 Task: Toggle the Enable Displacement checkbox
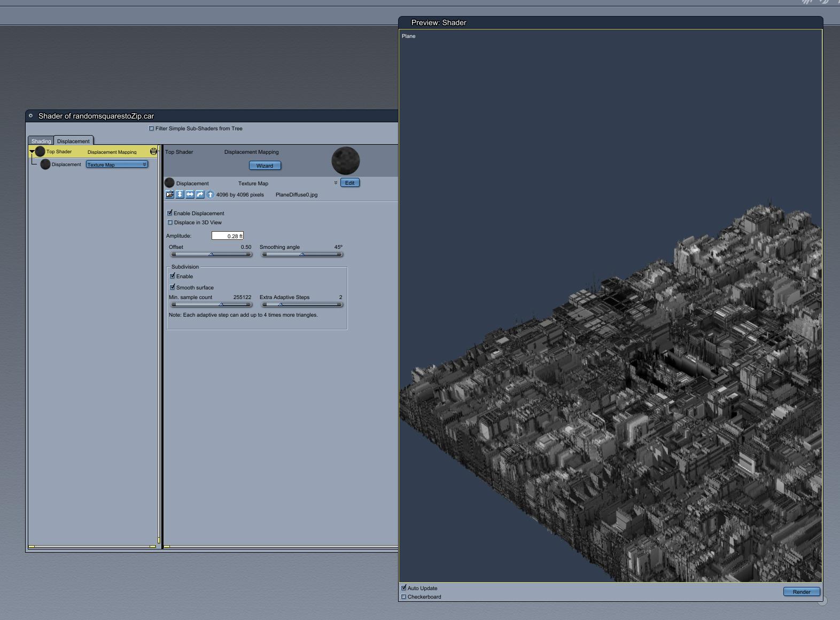click(x=170, y=213)
